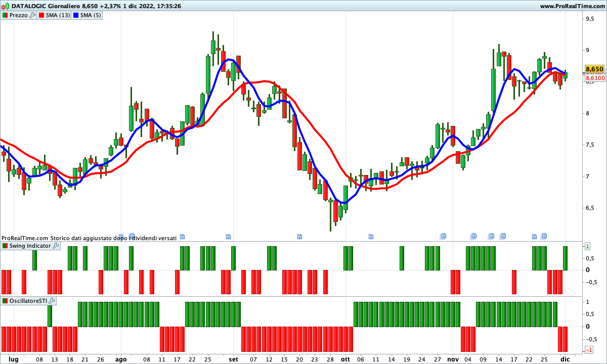Image resolution: width=607 pixels, height=364 pixels.
Task: Open the Prezzo settings wrench
Action: pos(33,15)
